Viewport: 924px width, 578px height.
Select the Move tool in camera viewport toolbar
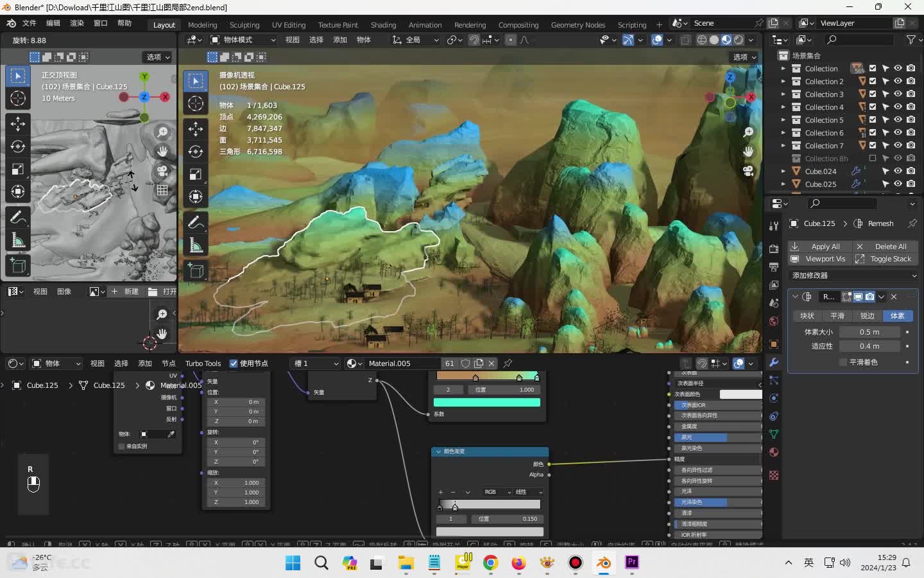tap(196, 129)
